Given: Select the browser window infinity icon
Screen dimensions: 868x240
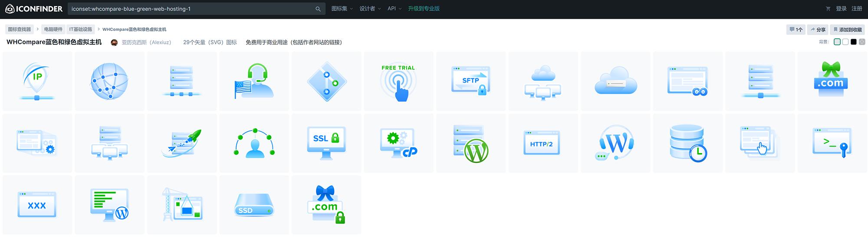Looking at the screenshot, I should tap(687, 81).
